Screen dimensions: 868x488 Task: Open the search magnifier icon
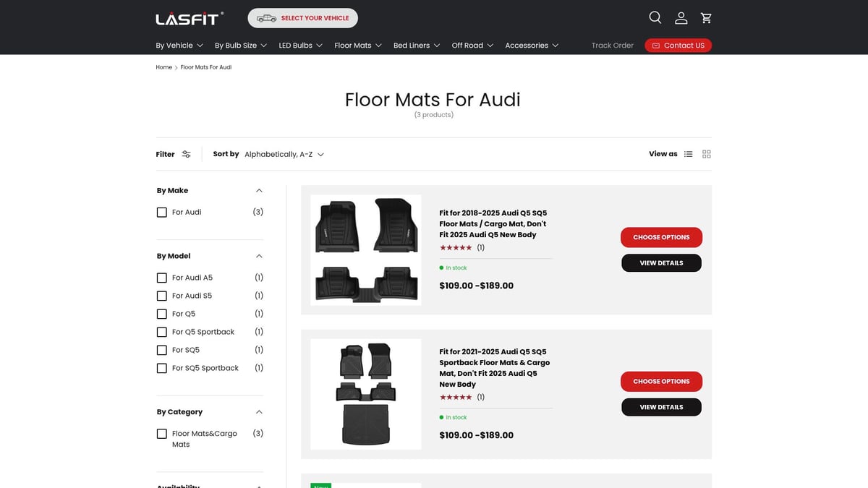click(x=655, y=18)
